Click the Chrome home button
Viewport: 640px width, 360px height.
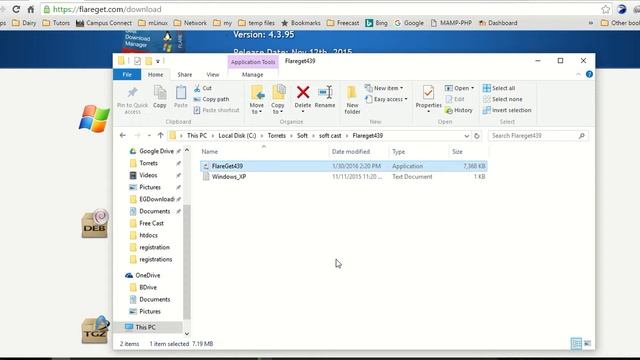click(x=31, y=9)
